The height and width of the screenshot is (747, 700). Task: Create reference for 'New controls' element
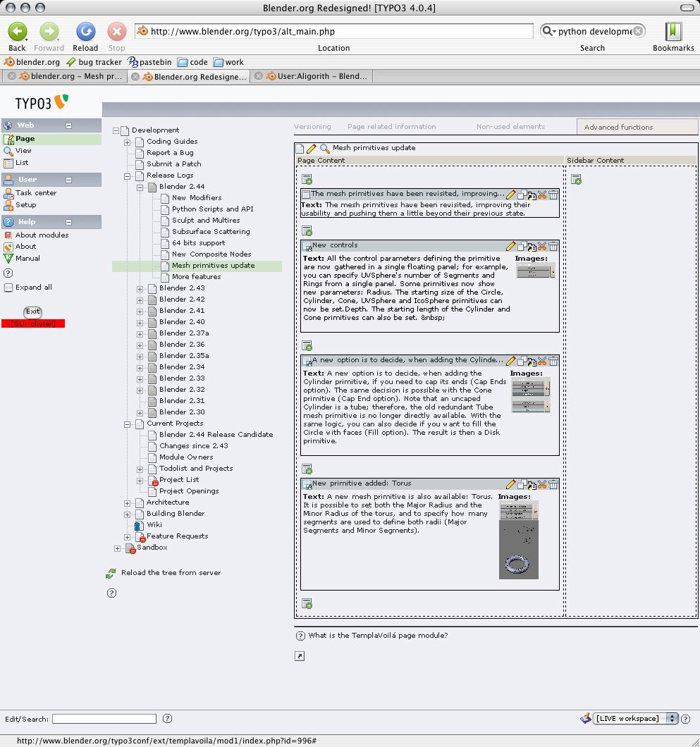pos(532,247)
